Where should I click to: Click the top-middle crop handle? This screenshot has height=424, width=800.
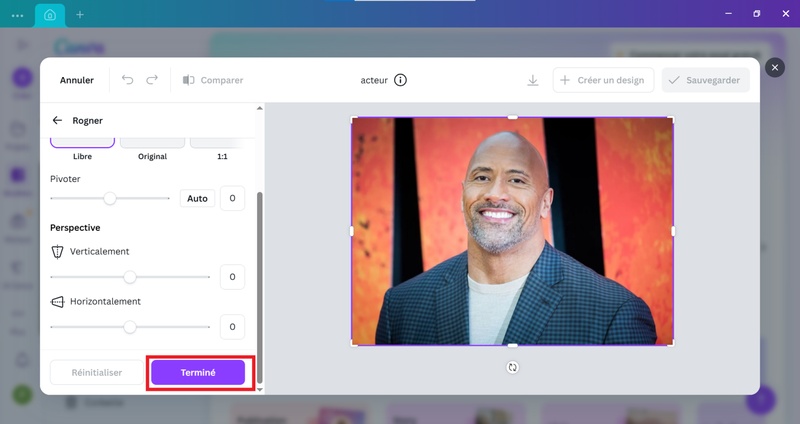(x=512, y=117)
